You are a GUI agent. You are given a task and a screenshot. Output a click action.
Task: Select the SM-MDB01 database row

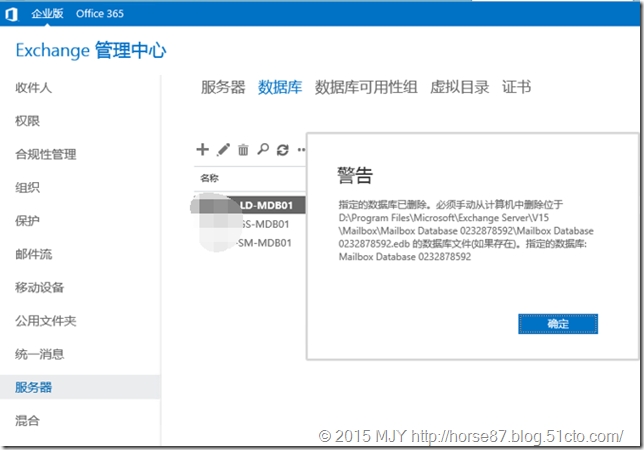pyautogui.click(x=263, y=243)
